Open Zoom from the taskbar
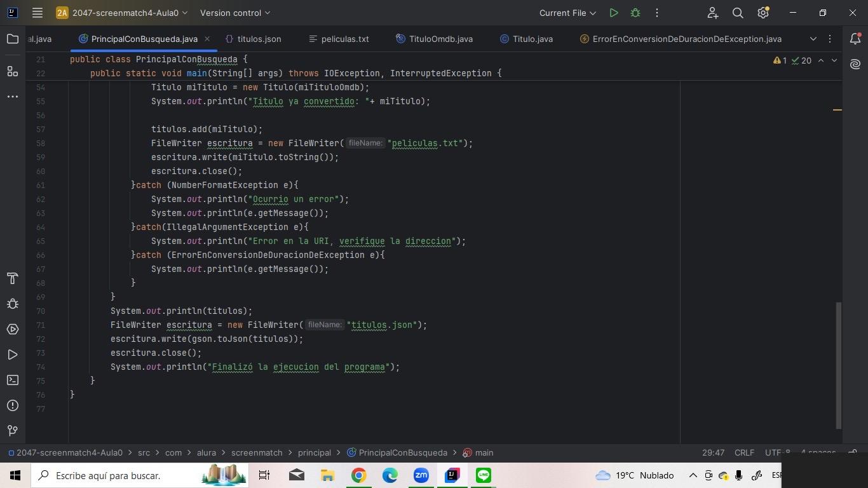The image size is (868, 488). (x=421, y=475)
